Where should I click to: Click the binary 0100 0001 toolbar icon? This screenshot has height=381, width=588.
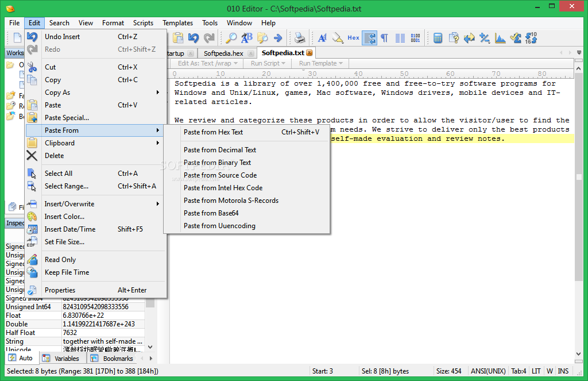(x=416, y=38)
